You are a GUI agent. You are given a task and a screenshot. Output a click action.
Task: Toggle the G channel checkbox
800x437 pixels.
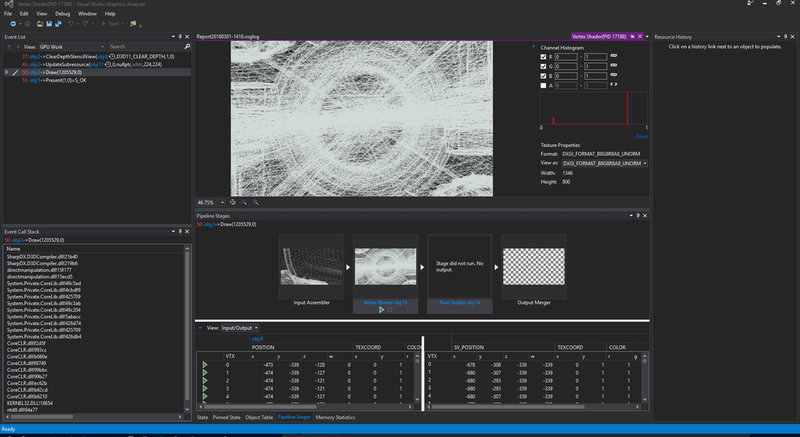[x=543, y=66]
